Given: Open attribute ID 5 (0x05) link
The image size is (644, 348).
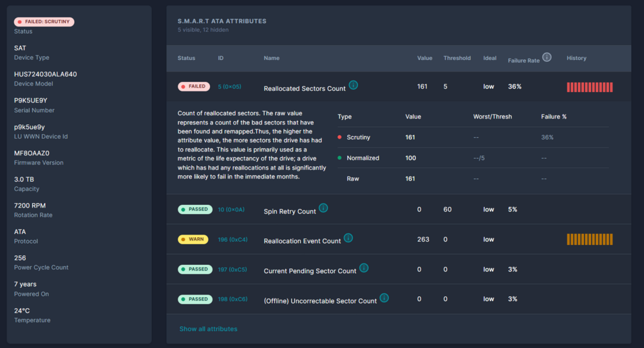Looking at the screenshot, I should click(x=230, y=87).
